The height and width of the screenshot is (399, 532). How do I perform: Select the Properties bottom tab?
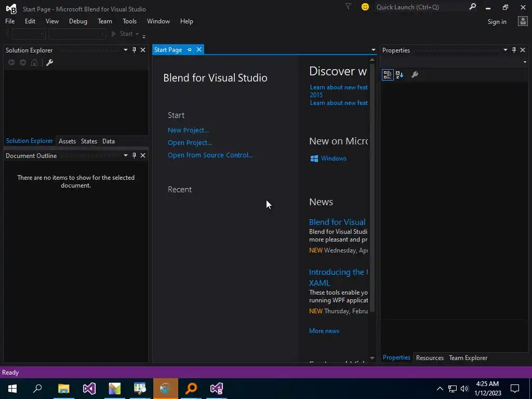(x=396, y=357)
